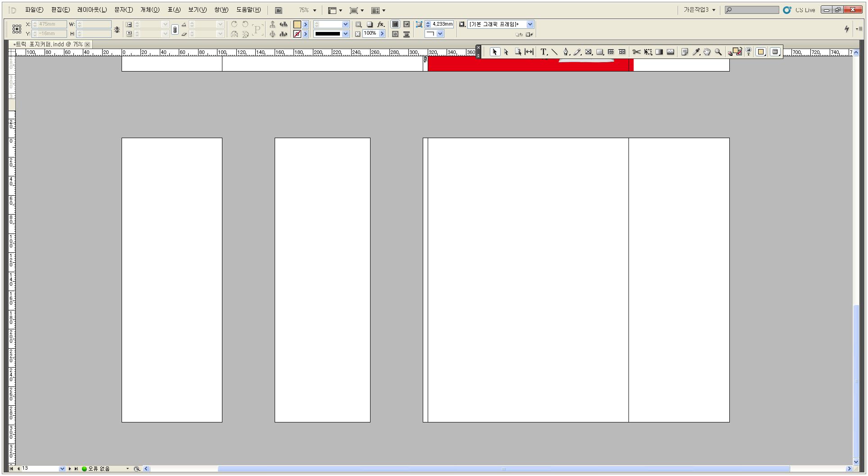Screen dimensions: 868x476
Task: Switch to Preview screen mode button
Action: pyautogui.click(x=775, y=52)
